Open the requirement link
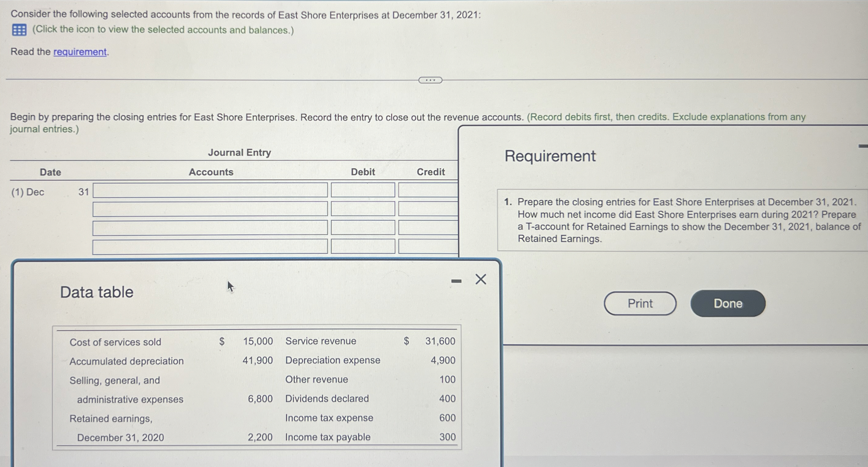The height and width of the screenshot is (467, 868). [80, 52]
